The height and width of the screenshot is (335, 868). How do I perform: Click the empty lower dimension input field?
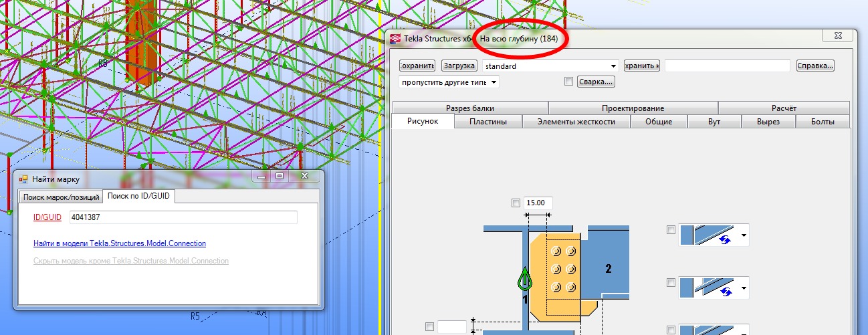(x=452, y=327)
